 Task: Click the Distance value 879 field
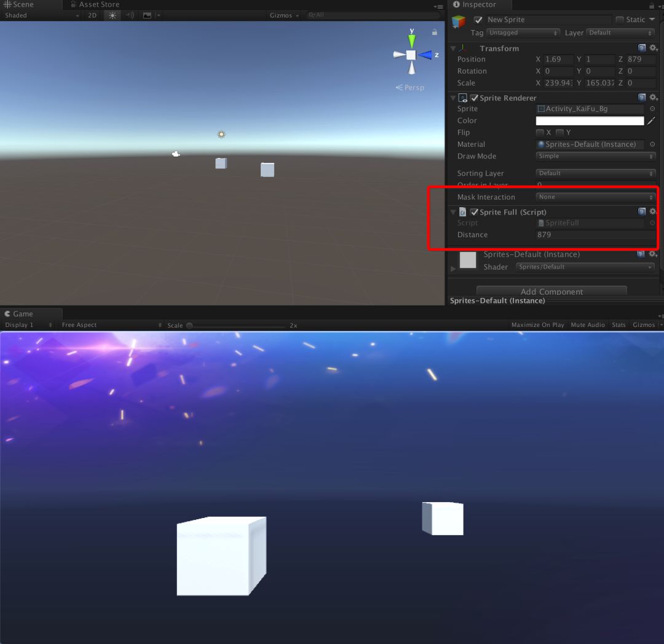(595, 235)
